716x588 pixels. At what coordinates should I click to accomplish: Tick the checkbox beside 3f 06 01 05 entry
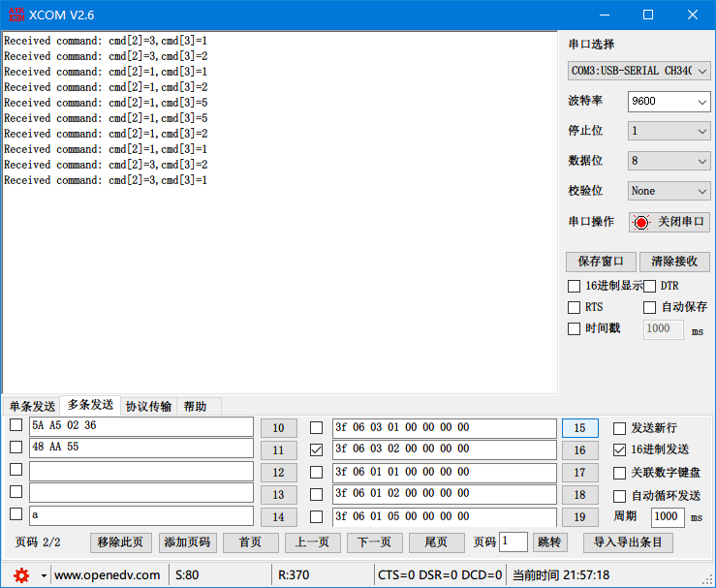tap(316, 516)
